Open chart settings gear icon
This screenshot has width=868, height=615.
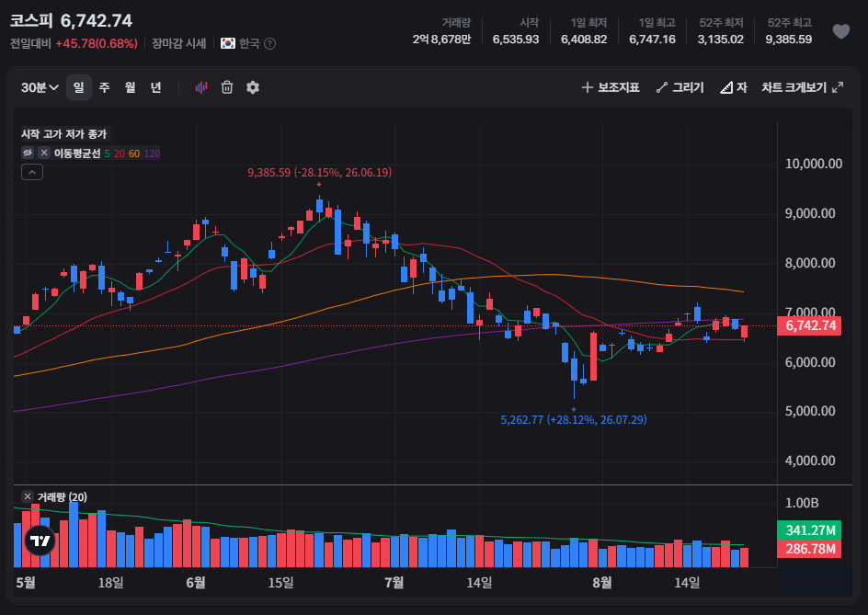[x=253, y=87]
